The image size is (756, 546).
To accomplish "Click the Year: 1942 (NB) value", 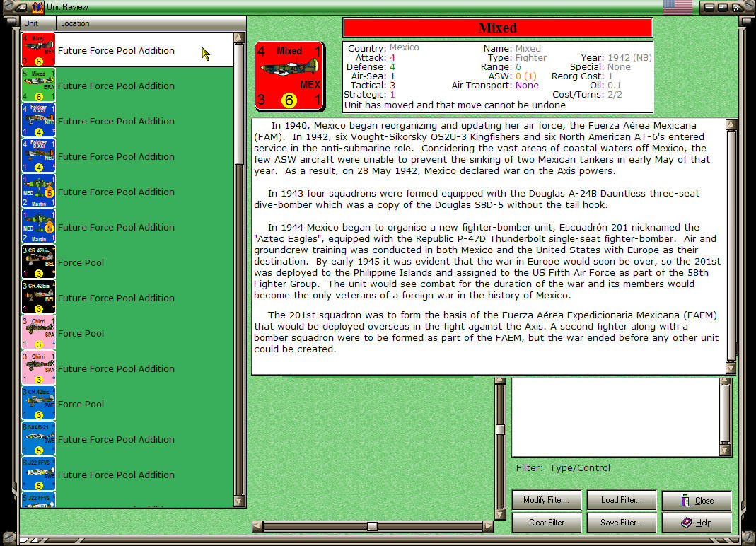I will (x=629, y=57).
